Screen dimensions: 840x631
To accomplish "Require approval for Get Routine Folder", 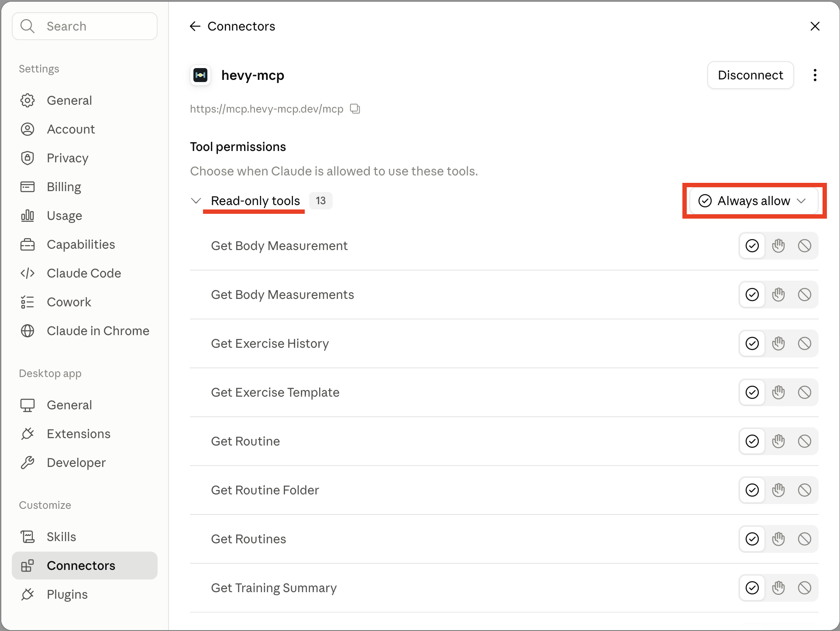I will click(x=778, y=490).
